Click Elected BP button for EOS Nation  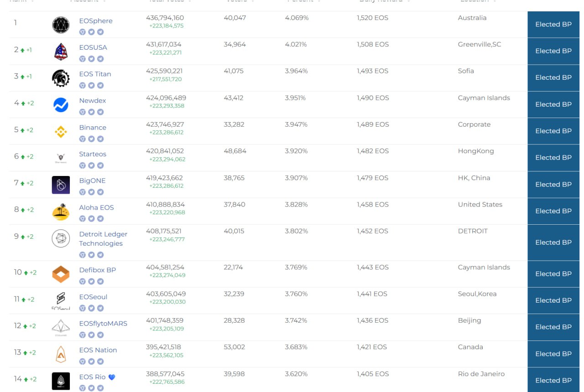click(x=553, y=354)
